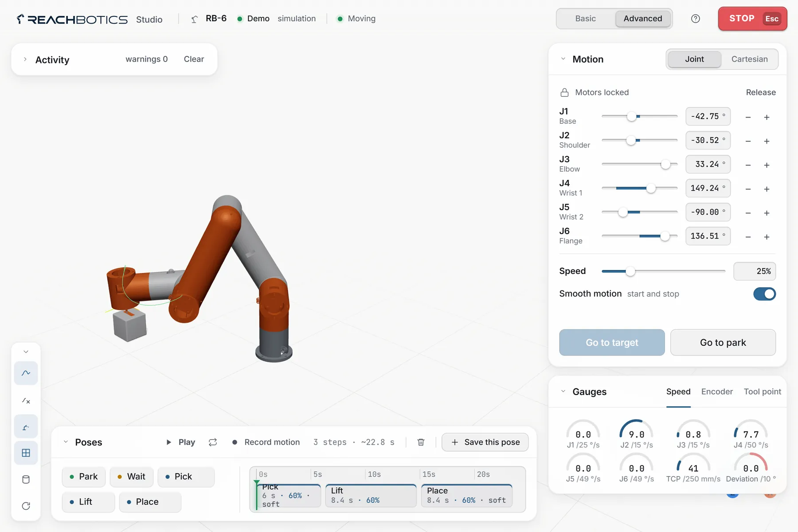Select Cartesian motion mode
798x532 pixels.
749,59
